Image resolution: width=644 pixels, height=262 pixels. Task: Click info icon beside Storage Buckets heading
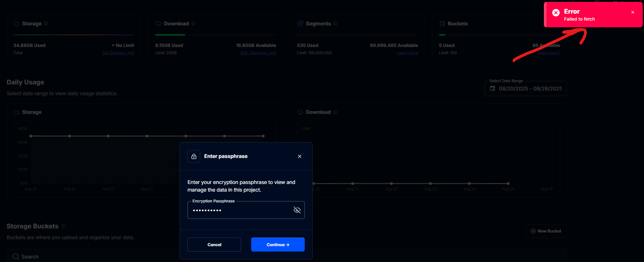tap(64, 226)
